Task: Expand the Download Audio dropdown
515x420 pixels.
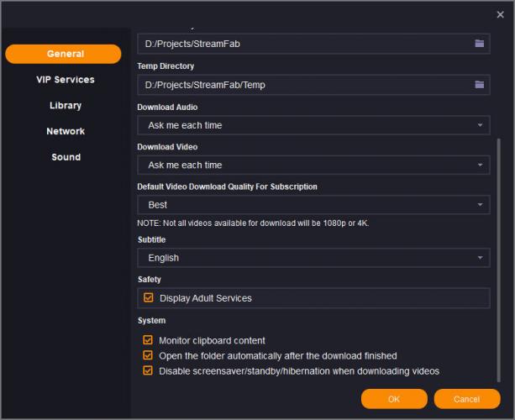Action: [x=313, y=125]
